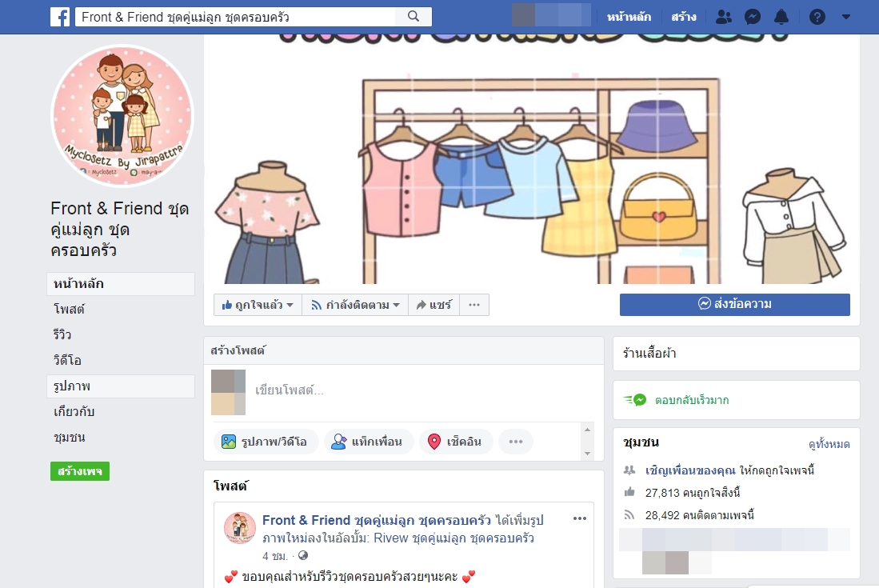The image size is (879, 588).
Task: Click the search magnifier icon
Action: 414,17
